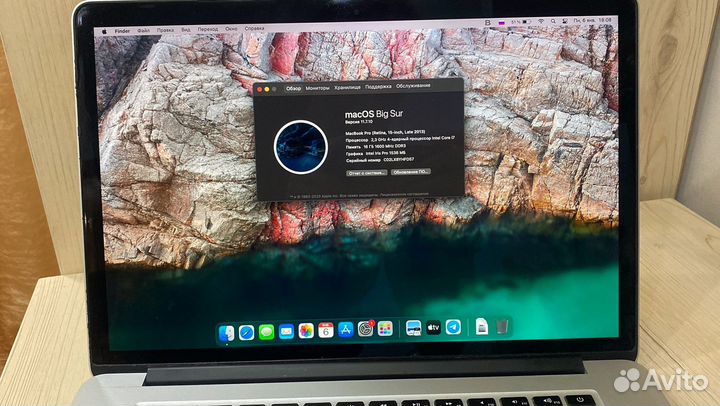Open the Finder menu in menu bar
The width and height of the screenshot is (720, 406).
tap(122, 31)
